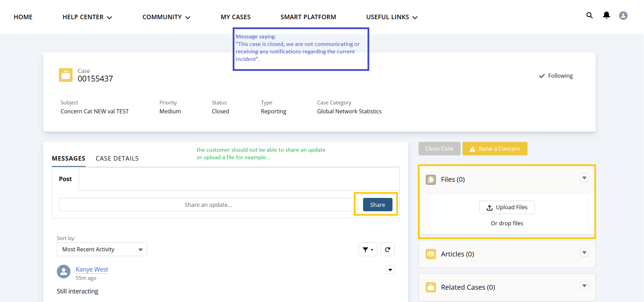Click Kanye West's avatar picture
Screen dimensions: 644x302
64,272
